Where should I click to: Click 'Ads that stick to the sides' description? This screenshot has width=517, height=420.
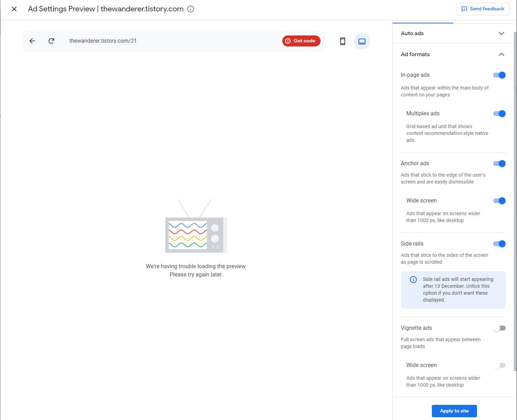444,259
